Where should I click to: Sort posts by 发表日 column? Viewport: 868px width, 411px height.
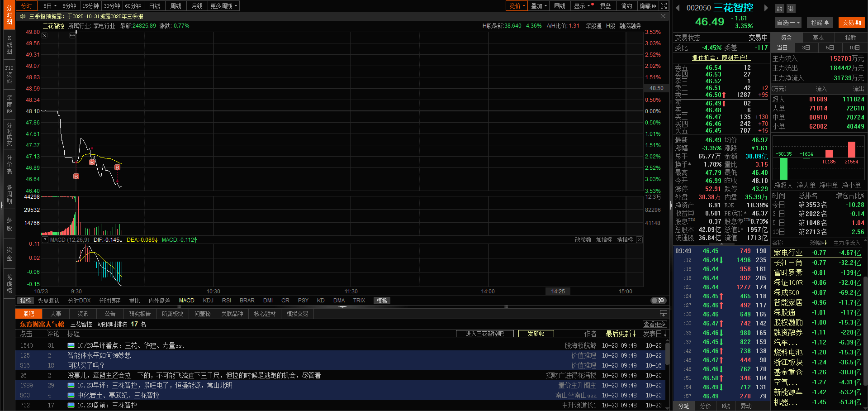[655, 334]
